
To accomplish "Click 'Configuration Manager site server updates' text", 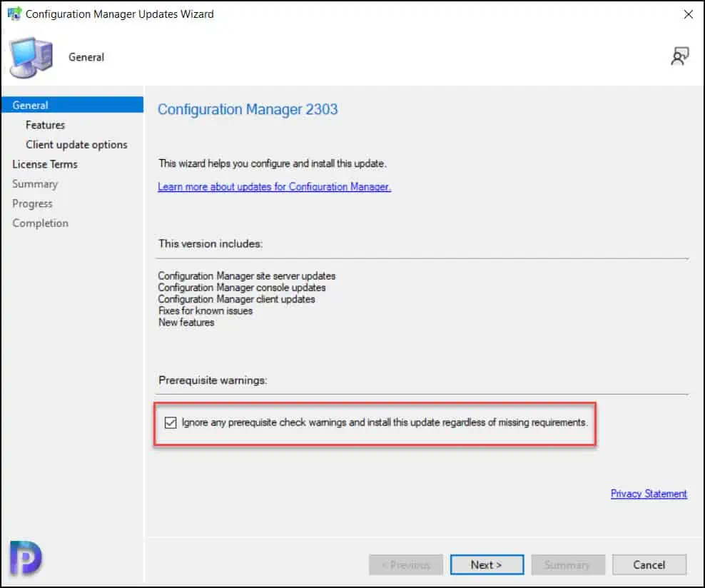I will pos(247,276).
